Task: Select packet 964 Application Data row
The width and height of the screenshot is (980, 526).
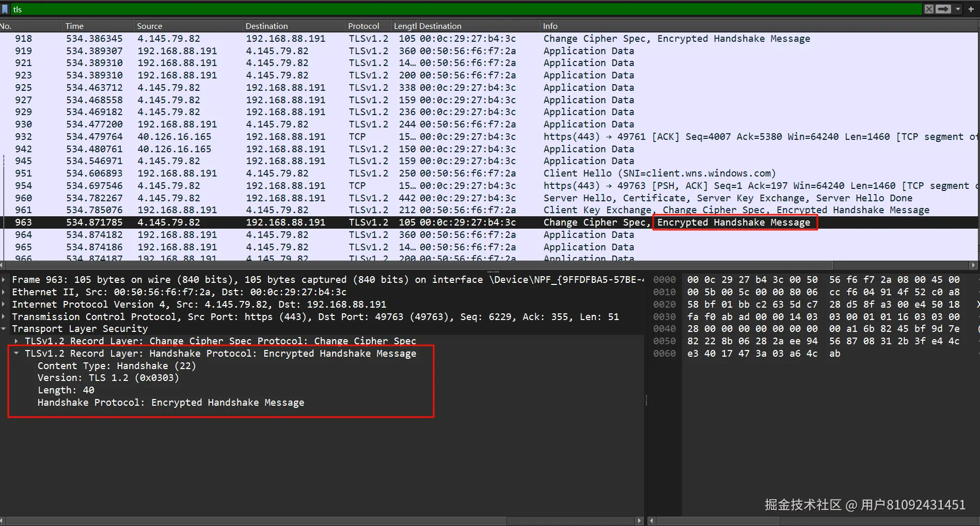Action: [489, 235]
